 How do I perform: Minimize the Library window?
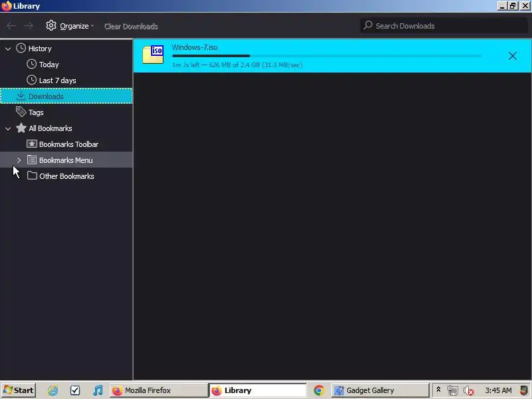(x=502, y=6)
